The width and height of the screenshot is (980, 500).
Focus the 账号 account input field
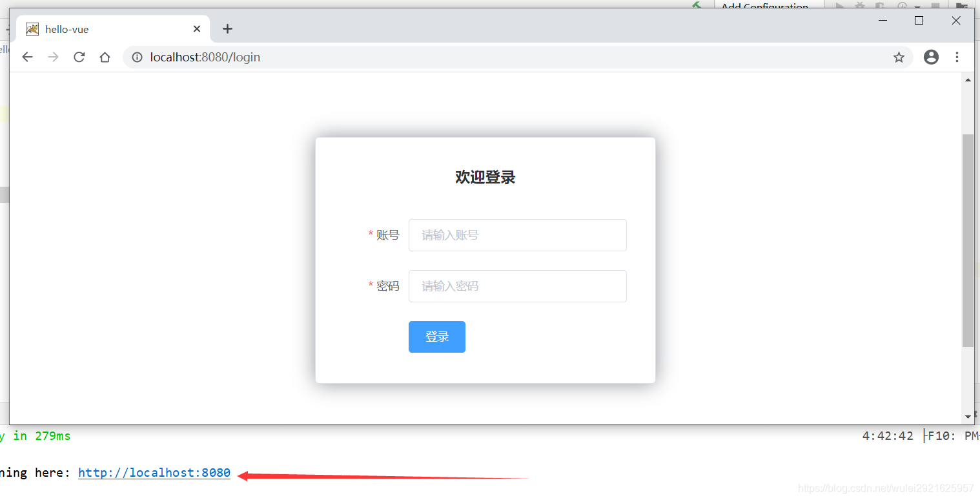[x=518, y=235]
